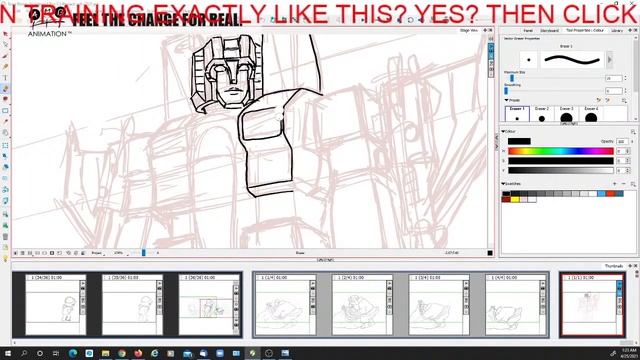Select the Stage View tab

468,30
